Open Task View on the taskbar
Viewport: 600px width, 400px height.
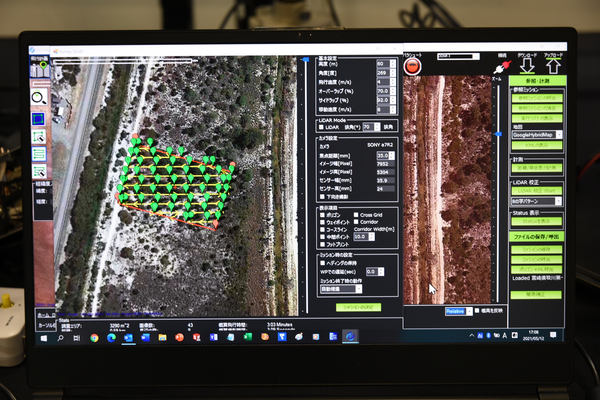(77, 338)
